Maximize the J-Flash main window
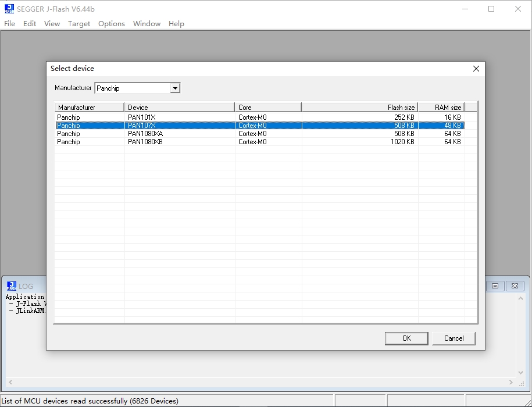The image size is (532, 407). tap(491, 9)
